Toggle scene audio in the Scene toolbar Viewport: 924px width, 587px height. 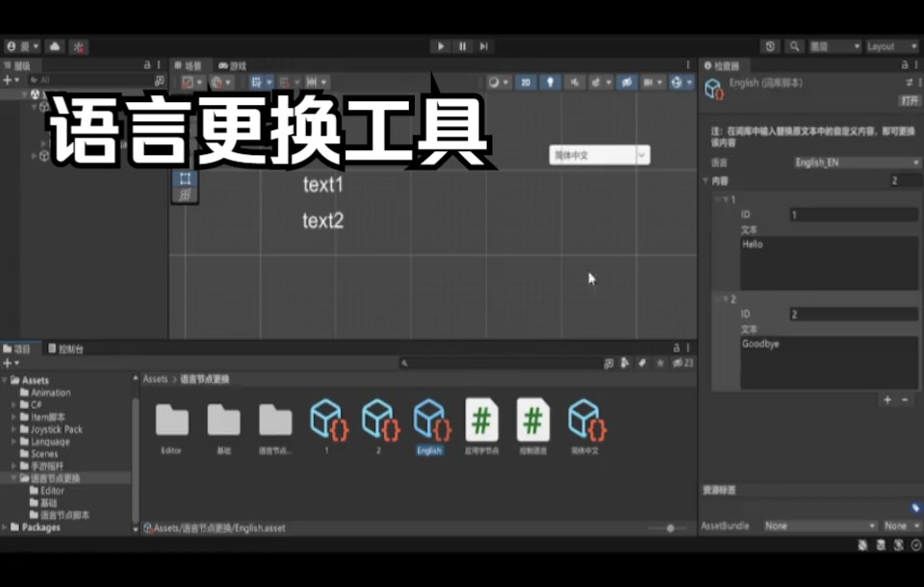[574, 83]
